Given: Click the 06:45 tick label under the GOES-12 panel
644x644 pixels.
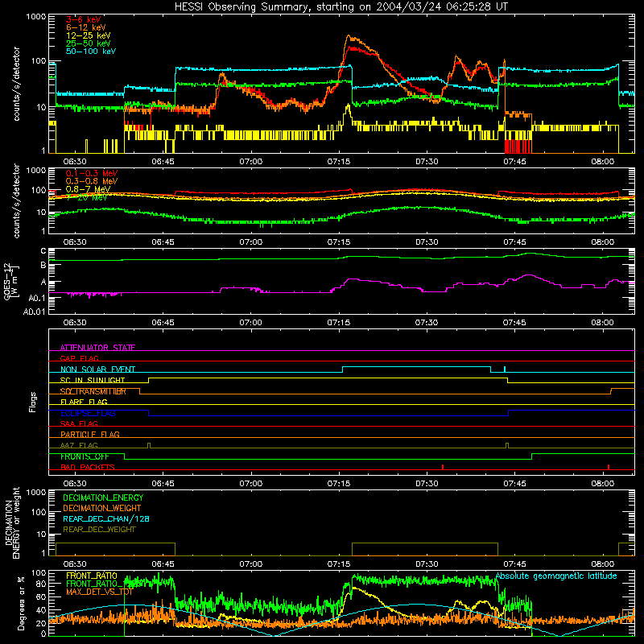Looking at the screenshot, I should coord(163,323).
